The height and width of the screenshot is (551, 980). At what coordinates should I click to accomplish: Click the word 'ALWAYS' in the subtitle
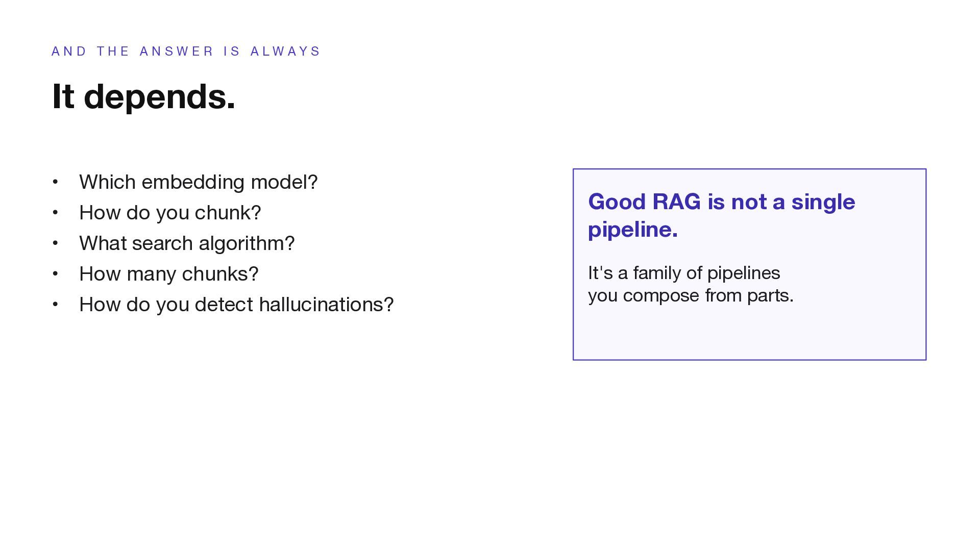pyautogui.click(x=285, y=52)
